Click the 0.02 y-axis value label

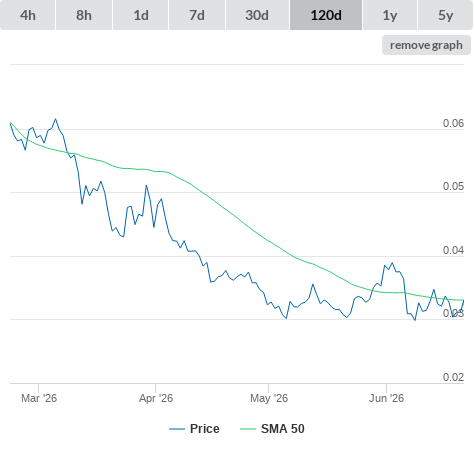pos(453,377)
